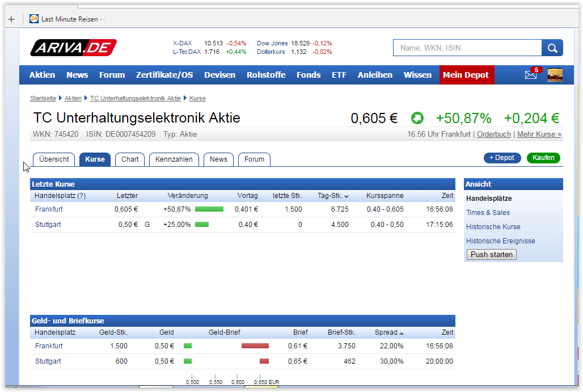
Task: Open the Orderbuch link
Action: pos(494,134)
